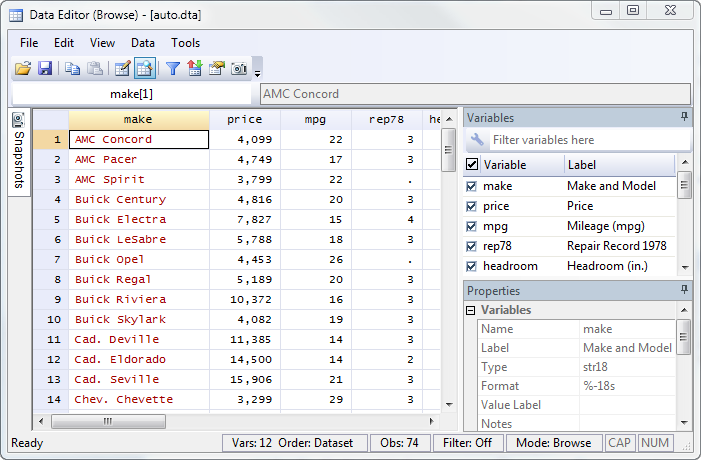Open the Tools menu
The width and height of the screenshot is (701, 460).
(185, 43)
